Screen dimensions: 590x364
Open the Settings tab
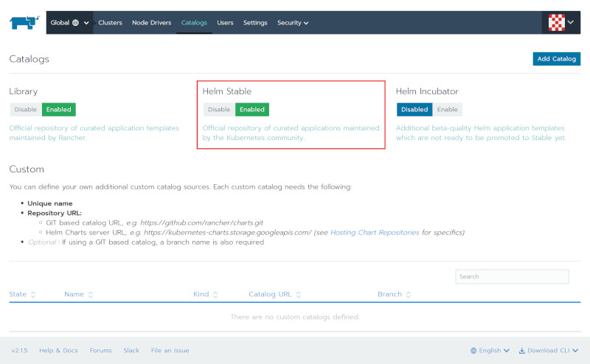point(255,23)
